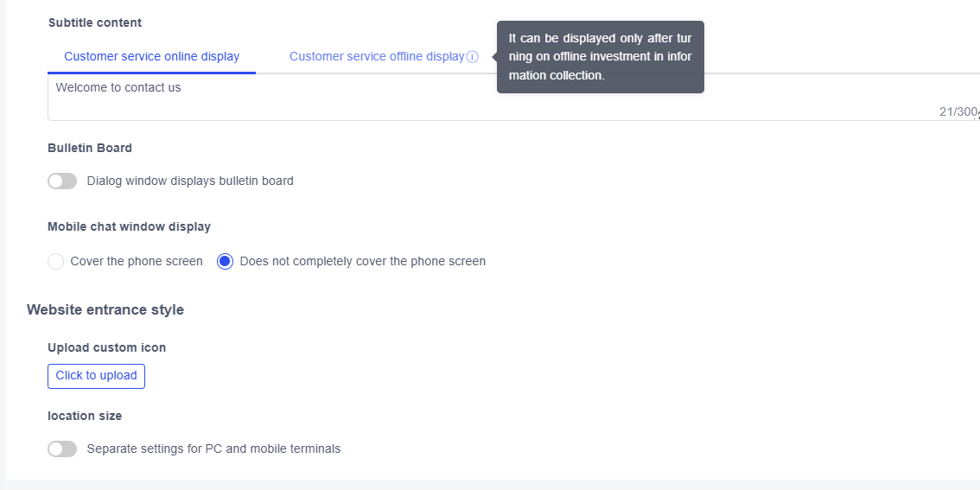Viewport: 980px width, 490px height.
Task: Switch to Customer service online display tab
Action: (151, 57)
